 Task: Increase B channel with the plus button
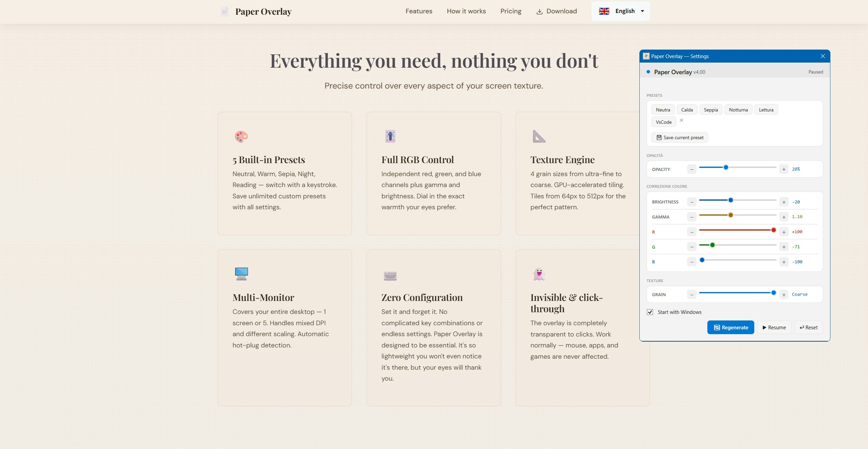pos(784,262)
